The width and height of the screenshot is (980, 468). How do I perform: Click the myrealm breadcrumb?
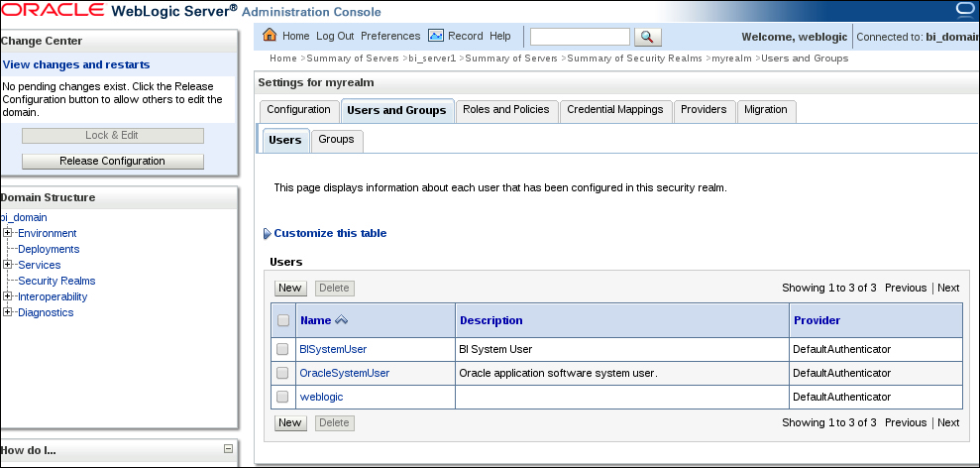tap(730, 58)
